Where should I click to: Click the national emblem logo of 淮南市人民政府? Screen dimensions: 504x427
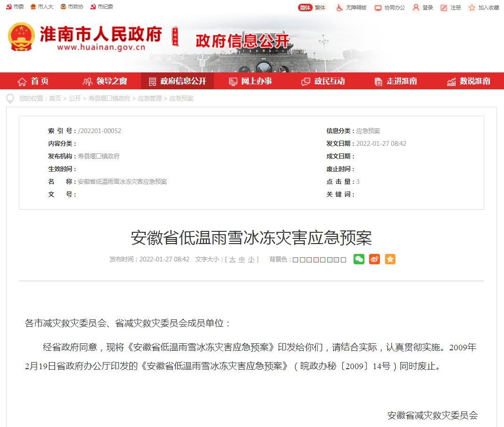point(22,37)
